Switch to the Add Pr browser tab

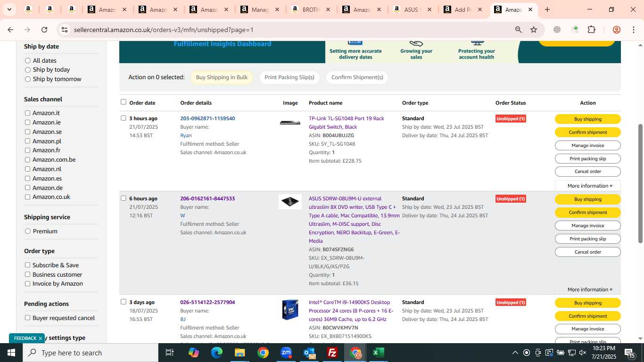coord(462,9)
